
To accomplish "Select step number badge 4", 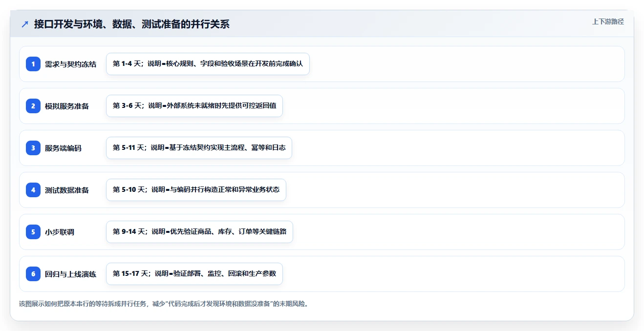I will 33,190.
